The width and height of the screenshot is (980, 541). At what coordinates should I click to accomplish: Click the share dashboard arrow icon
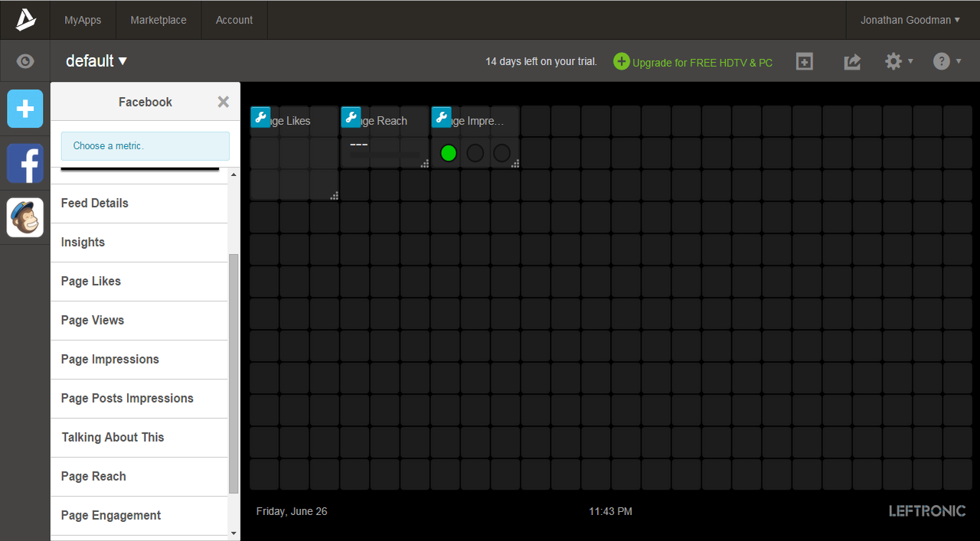(852, 61)
